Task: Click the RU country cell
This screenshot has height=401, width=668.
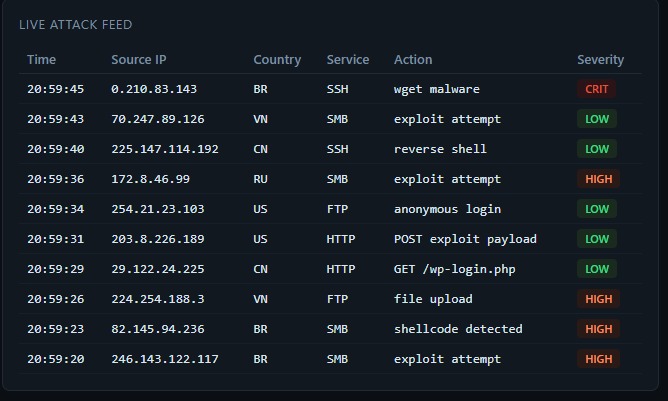Action: [x=261, y=179]
